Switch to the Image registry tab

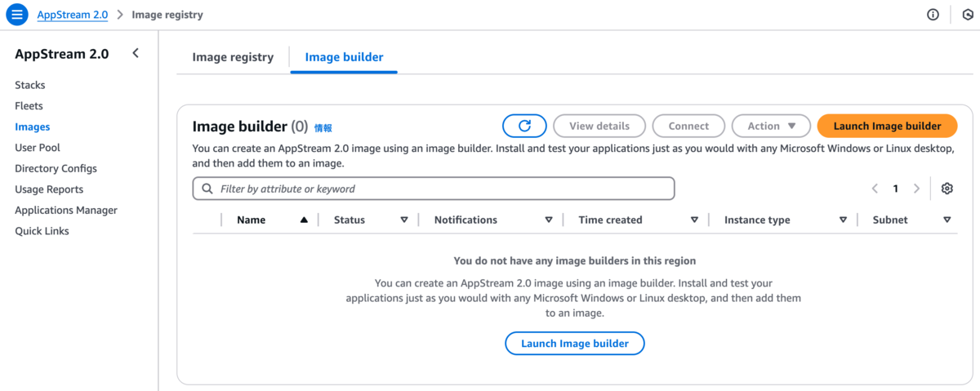point(233,57)
